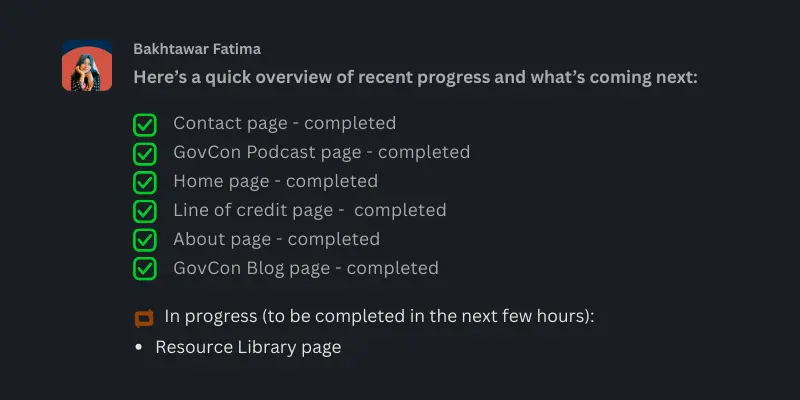Viewport: 800px width, 400px height.
Task: Select the 'GovCon Podcast page - completed' line
Action: point(321,153)
